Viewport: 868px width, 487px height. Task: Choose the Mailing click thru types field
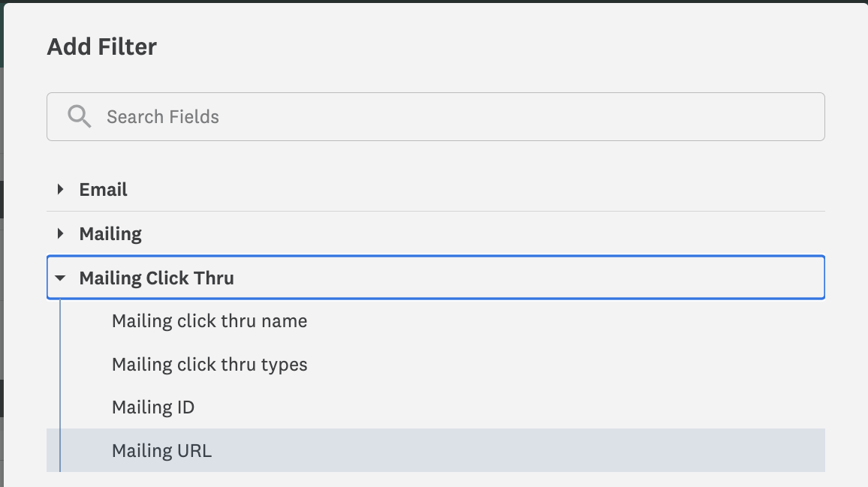tap(209, 364)
